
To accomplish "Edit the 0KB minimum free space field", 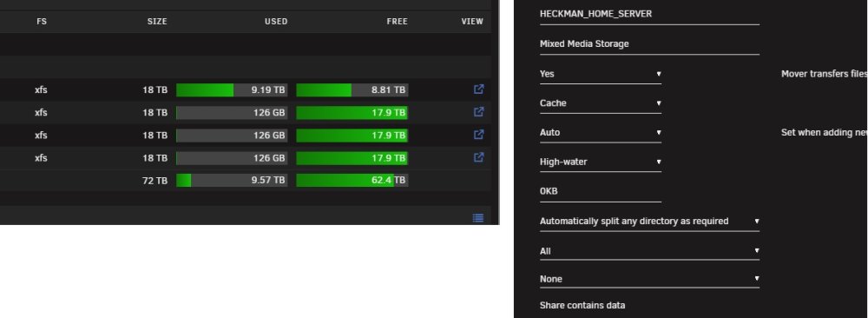I will click(x=601, y=192).
